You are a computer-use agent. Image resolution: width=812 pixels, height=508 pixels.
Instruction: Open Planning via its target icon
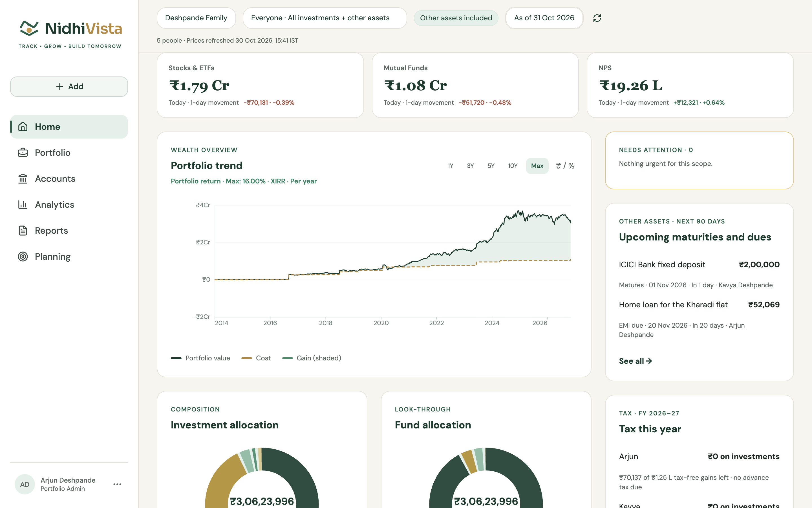click(x=23, y=257)
